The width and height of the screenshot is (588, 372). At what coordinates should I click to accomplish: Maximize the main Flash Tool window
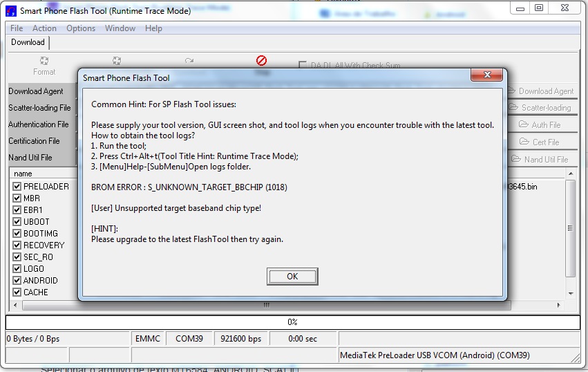click(539, 8)
